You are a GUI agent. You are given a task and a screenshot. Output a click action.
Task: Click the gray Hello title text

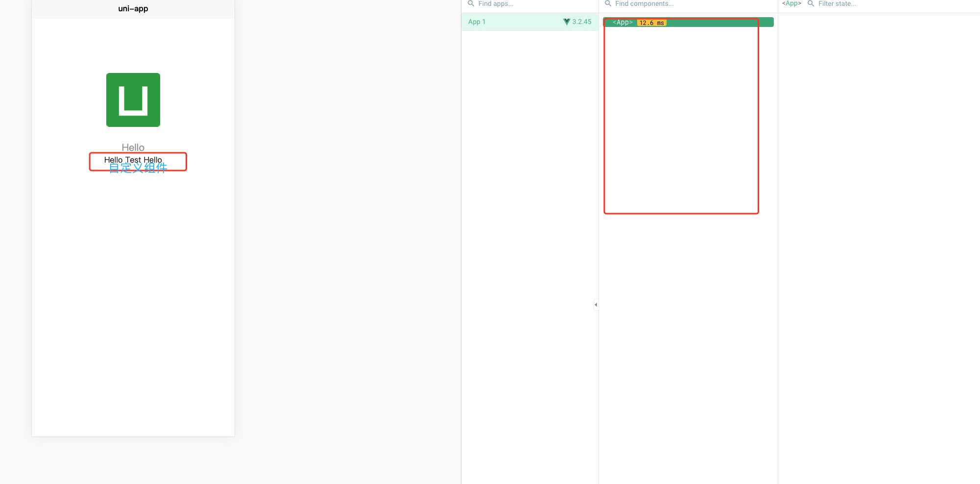click(133, 147)
